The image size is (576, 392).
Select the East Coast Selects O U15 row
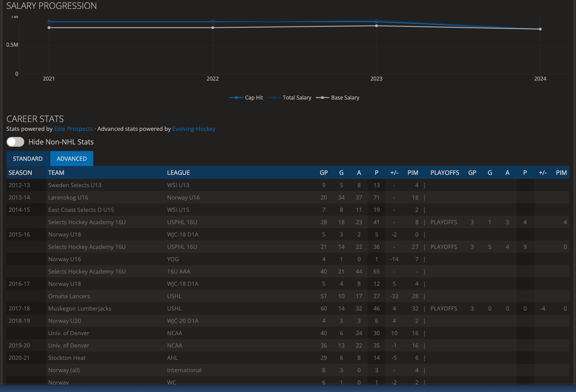288,210
